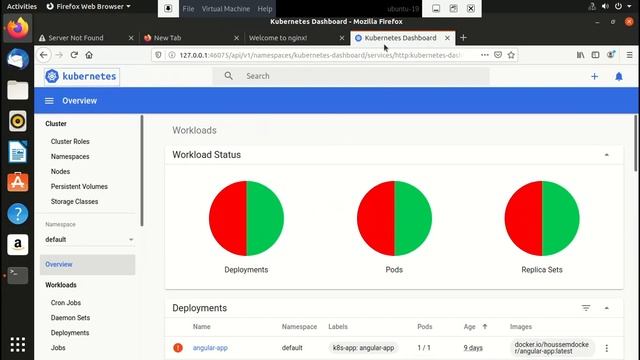This screenshot has width=640, height=360.
Task: Open Jobs in sidebar
Action: coord(58,348)
